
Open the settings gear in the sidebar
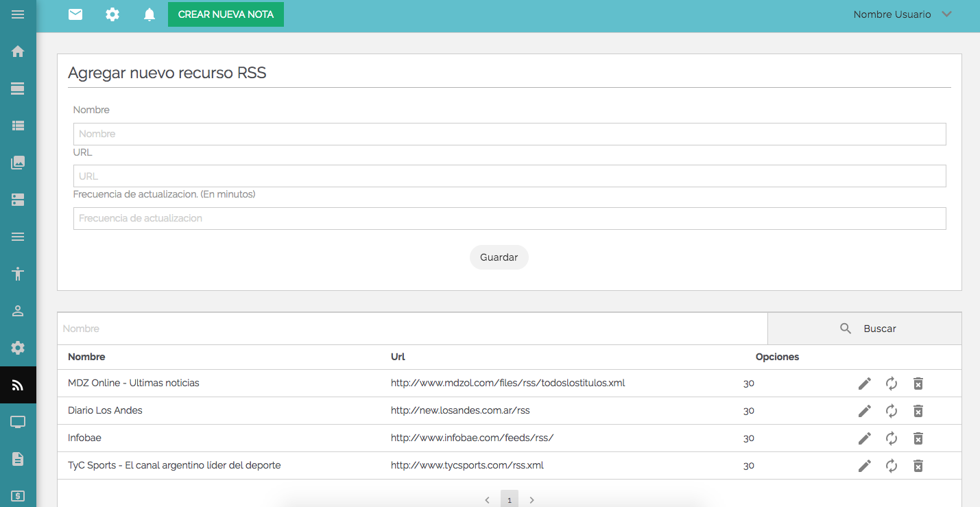18,348
